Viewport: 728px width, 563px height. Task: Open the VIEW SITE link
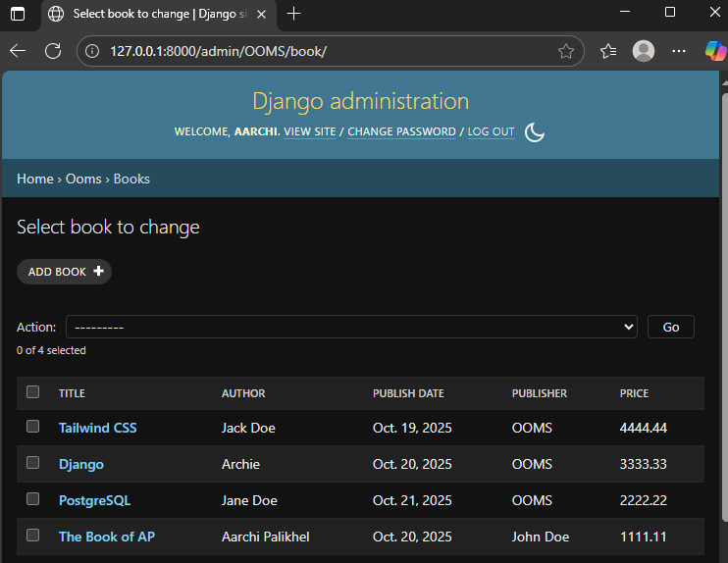coord(310,131)
